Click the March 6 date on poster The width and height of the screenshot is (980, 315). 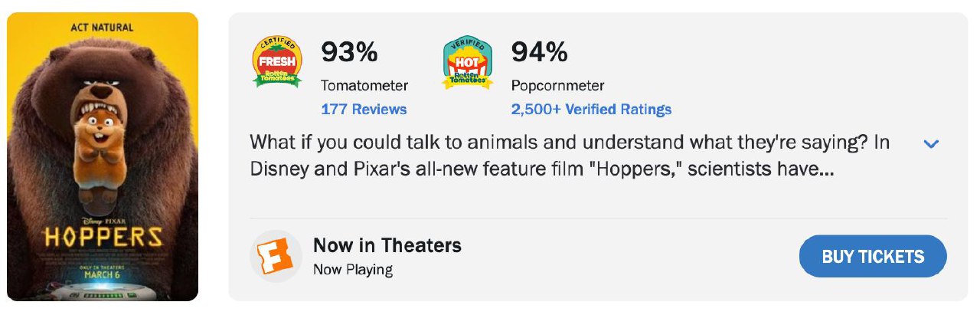[x=103, y=275]
